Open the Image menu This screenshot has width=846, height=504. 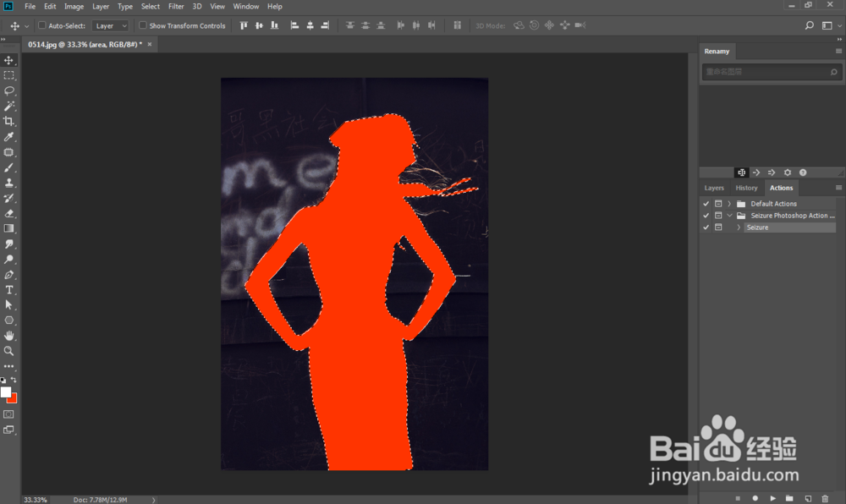point(74,7)
